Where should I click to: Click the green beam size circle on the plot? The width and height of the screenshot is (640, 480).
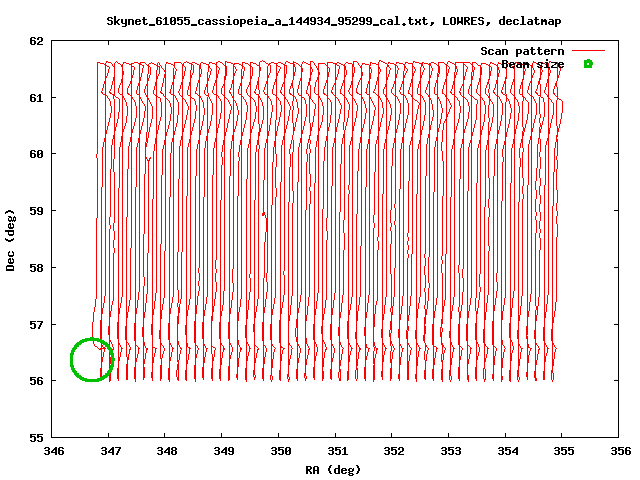click(92, 360)
